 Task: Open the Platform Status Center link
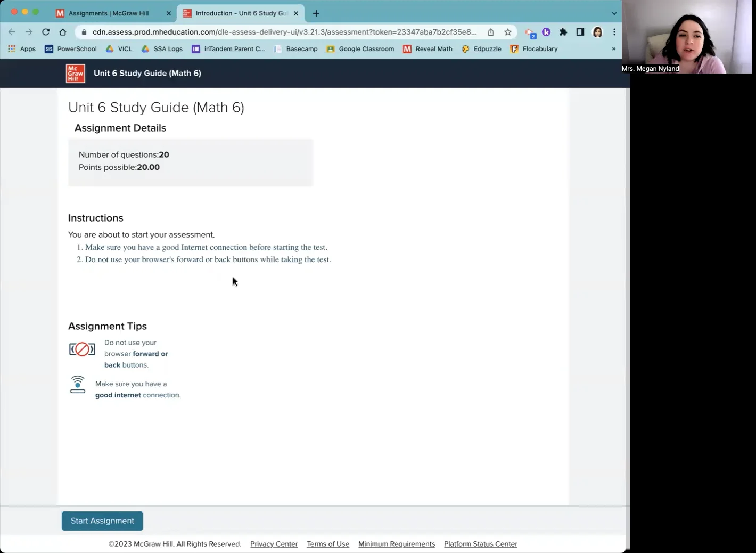(x=481, y=544)
